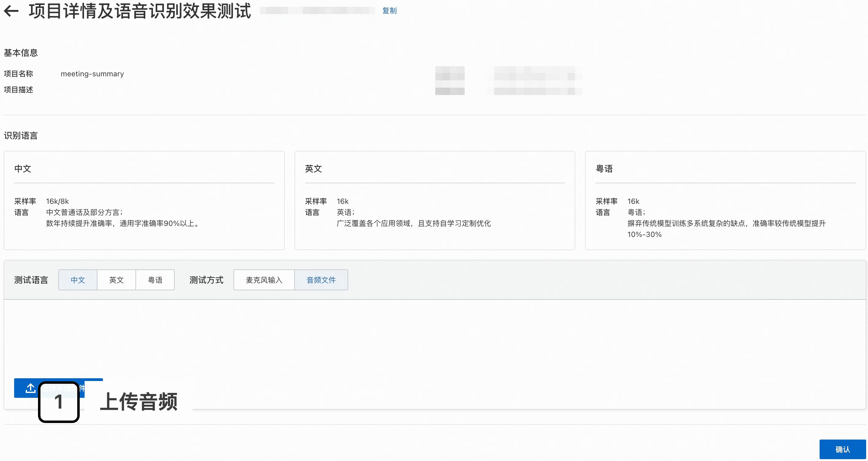Switch test method to 麦克风输入

tap(264, 280)
